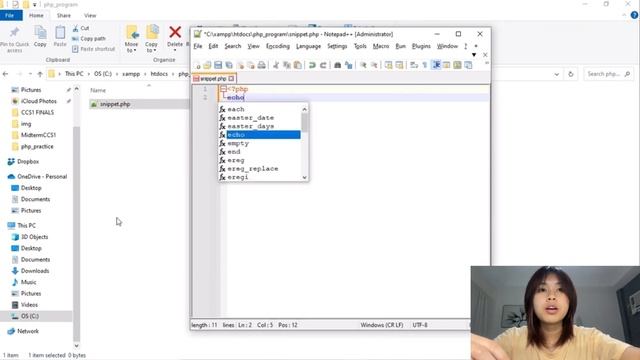Click Explorer back navigation arrow
This screenshot has height=360, width=640.
[5, 74]
